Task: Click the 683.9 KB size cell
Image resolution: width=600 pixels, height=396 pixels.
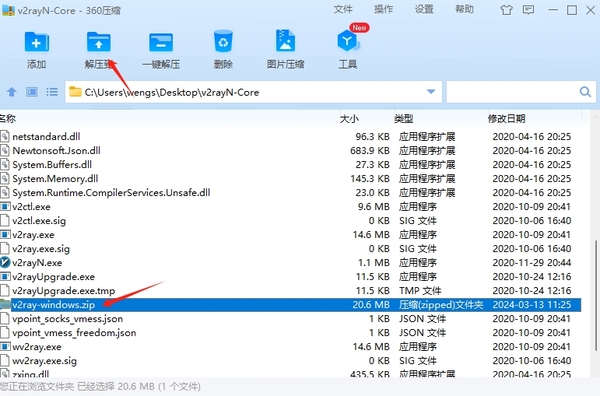Action: pyautogui.click(x=370, y=150)
